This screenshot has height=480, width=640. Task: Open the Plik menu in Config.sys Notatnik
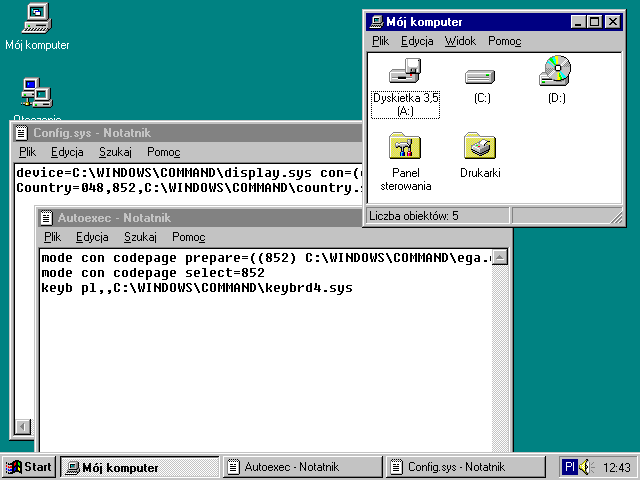(x=27, y=152)
